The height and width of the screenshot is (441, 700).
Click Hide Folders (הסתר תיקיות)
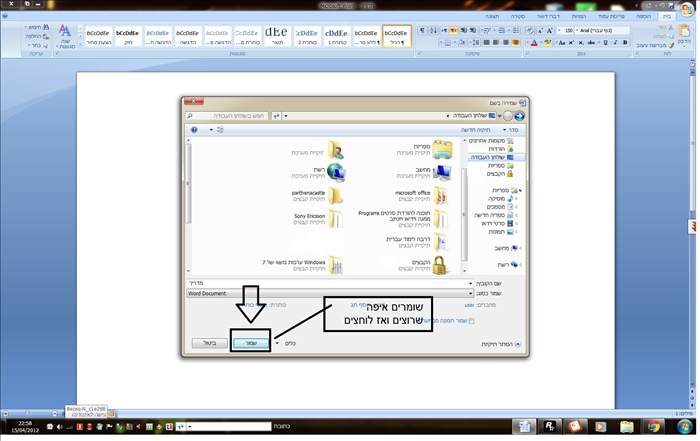click(x=500, y=344)
